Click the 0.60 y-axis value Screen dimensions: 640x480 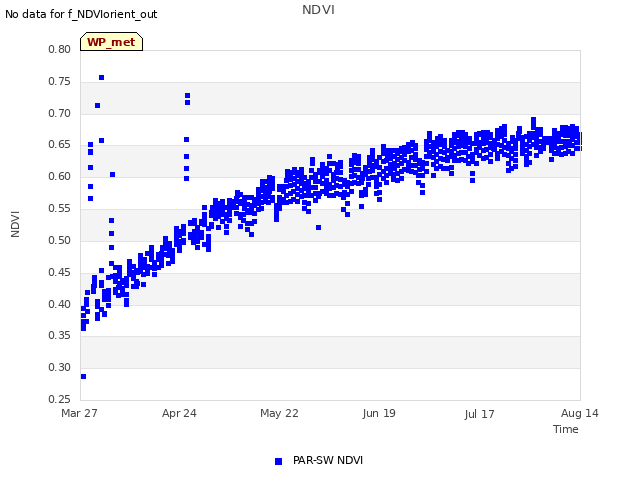60,176
